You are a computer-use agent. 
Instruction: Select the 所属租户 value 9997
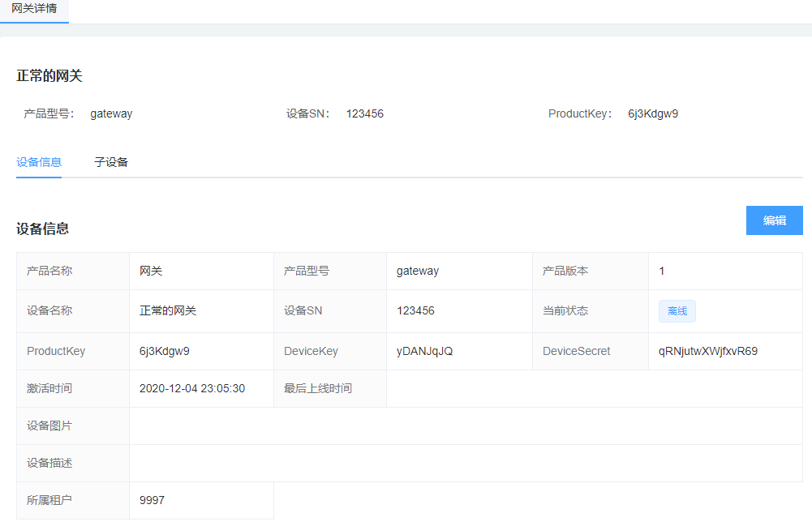click(x=152, y=500)
